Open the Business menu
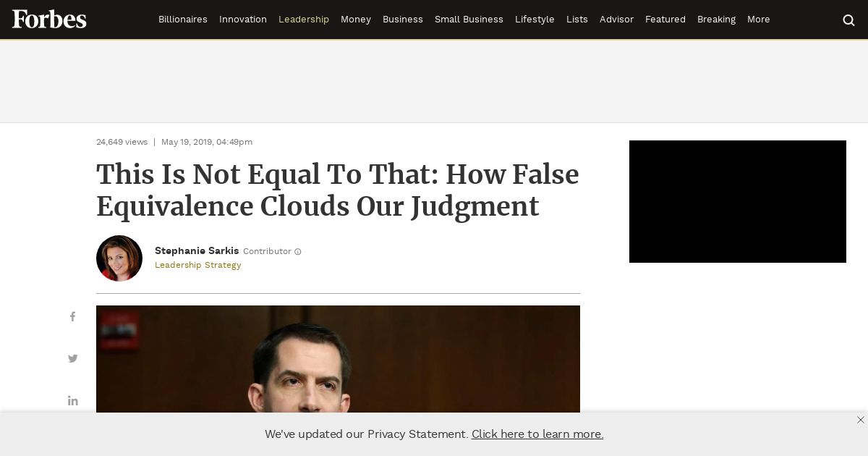 tap(403, 20)
